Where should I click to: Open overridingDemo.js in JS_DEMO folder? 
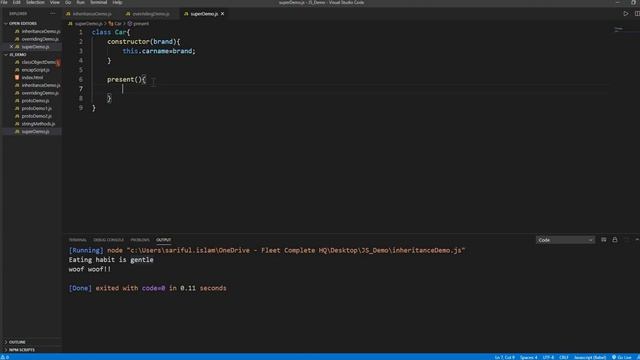pyautogui.click(x=40, y=93)
